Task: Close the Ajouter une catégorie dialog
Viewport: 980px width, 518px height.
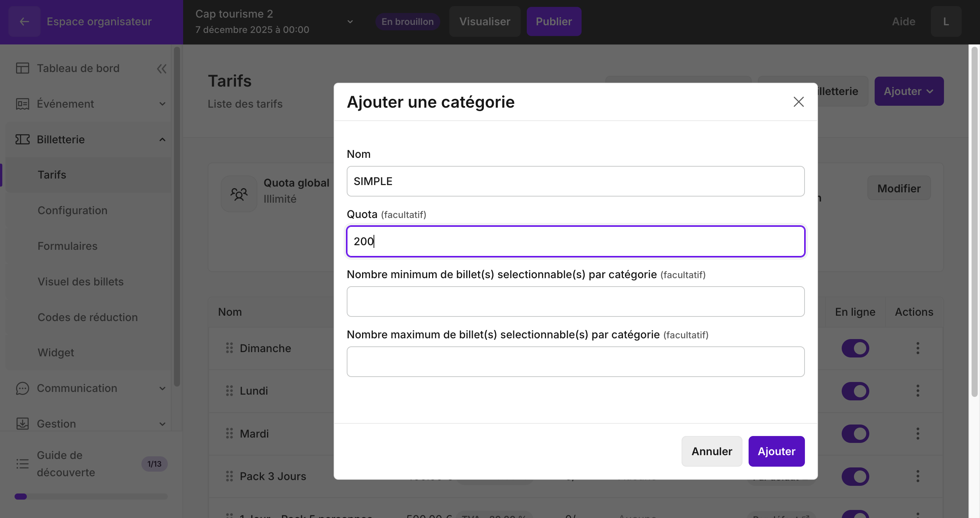Action: click(x=798, y=102)
